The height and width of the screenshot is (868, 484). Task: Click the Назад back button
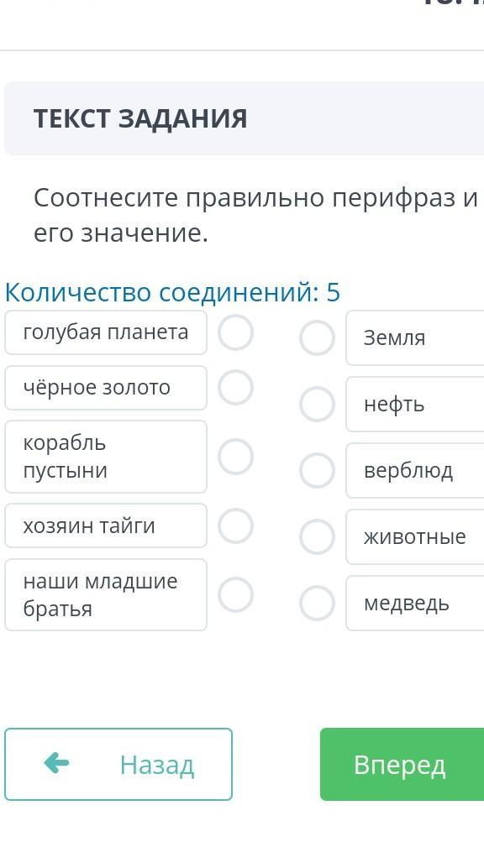118,765
